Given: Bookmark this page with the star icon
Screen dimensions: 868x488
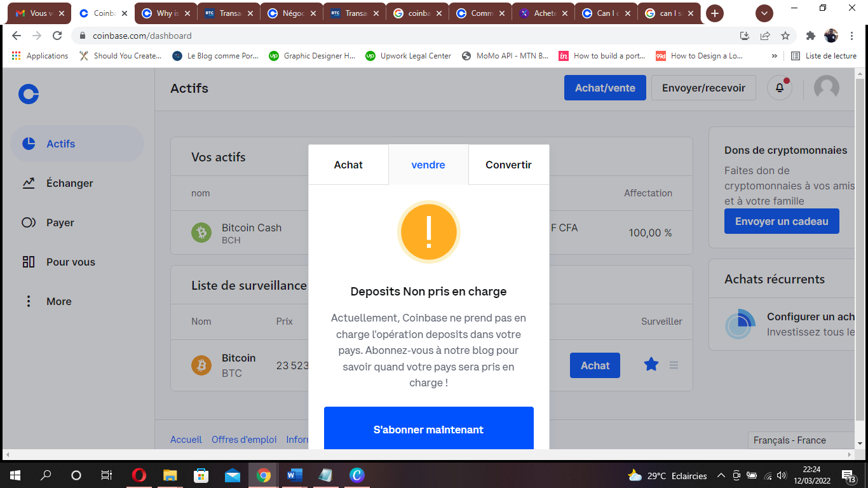Looking at the screenshot, I should (x=785, y=36).
